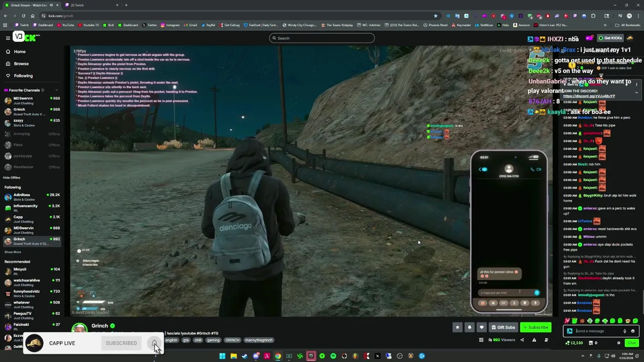The height and width of the screenshot is (362, 644).
Task: Click the Get KICKs button
Action: pos(610,38)
